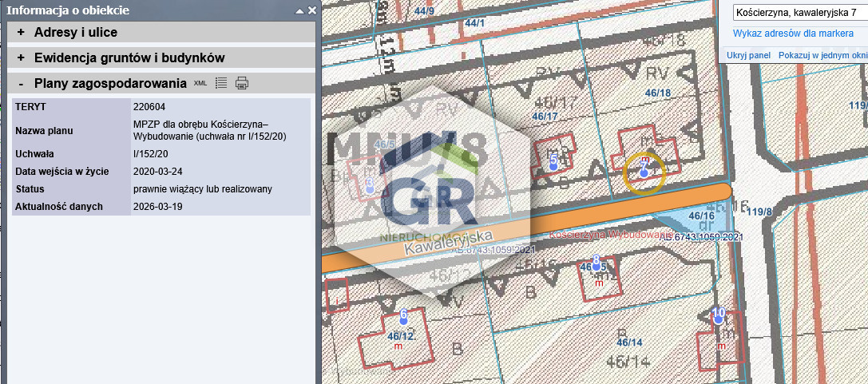Click the Aktualność danych date 2026-03-19
This screenshot has width=868, height=384.
(x=158, y=207)
